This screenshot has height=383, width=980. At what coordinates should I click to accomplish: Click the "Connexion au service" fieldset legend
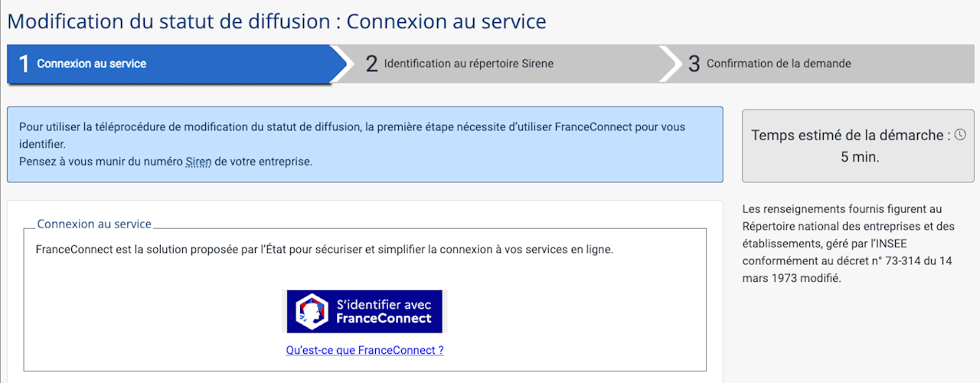(x=94, y=224)
